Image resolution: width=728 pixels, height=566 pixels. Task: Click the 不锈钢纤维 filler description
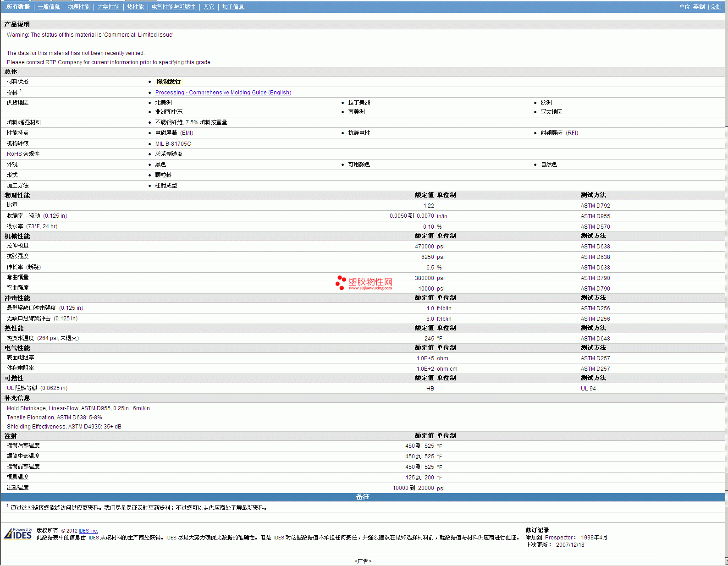pyautogui.click(x=191, y=122)
